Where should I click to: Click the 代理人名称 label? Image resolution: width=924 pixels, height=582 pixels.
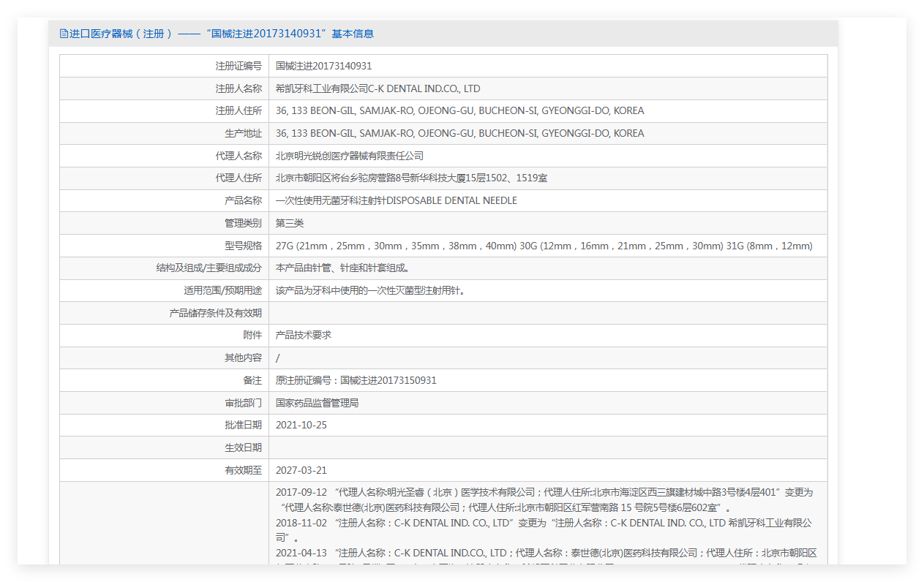[238, 156]
